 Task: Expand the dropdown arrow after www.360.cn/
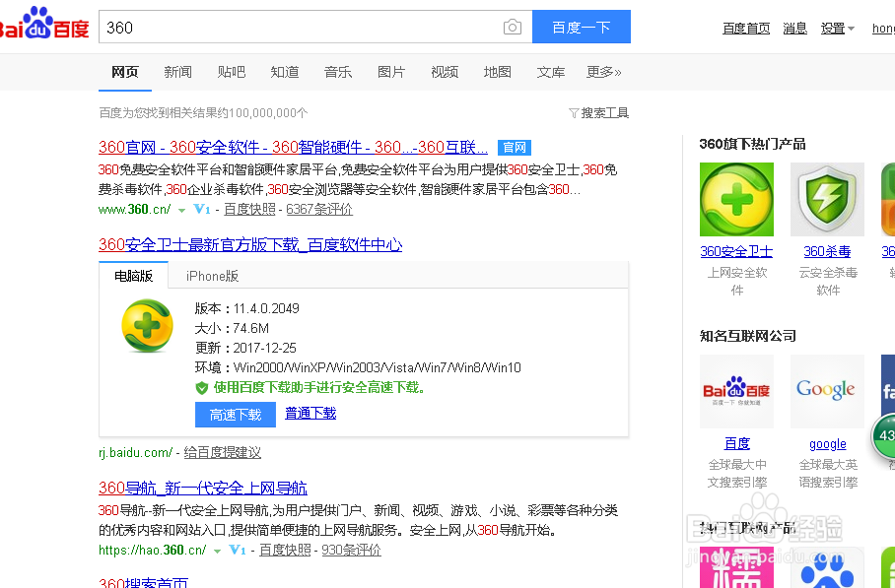tap(181, 211)
